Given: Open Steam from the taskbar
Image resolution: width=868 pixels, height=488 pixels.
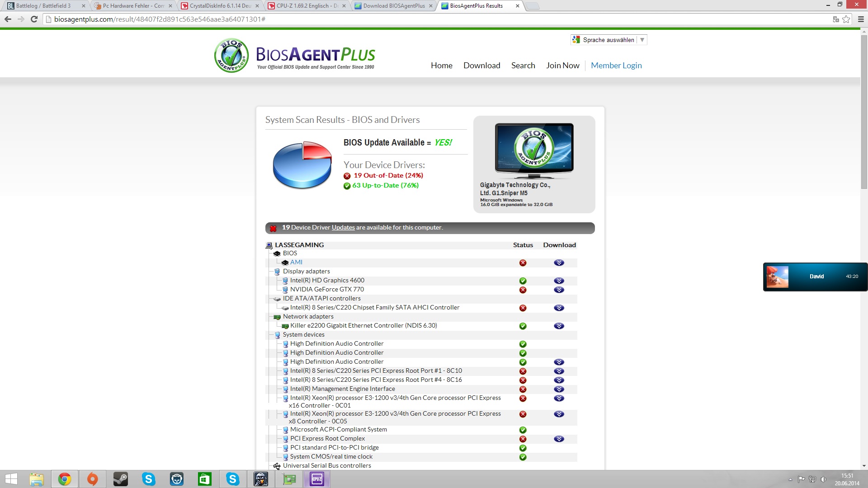Looking at the screenshot, I should point(120,479).
